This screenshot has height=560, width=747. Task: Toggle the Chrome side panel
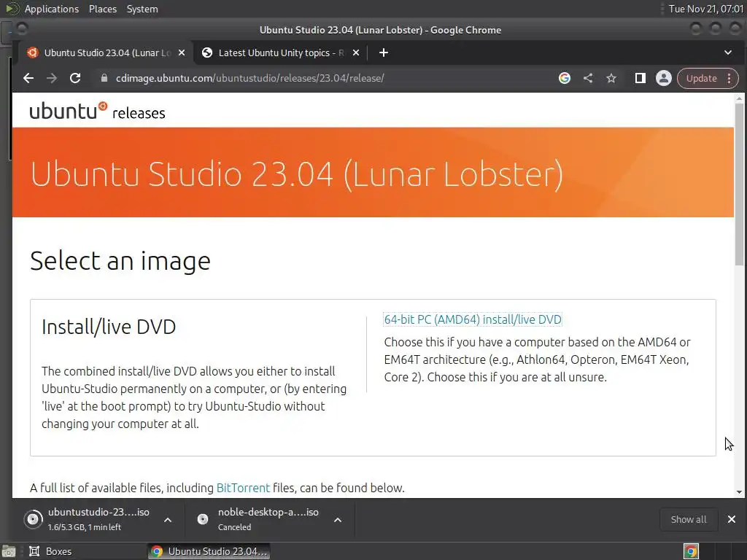(640, 78)
